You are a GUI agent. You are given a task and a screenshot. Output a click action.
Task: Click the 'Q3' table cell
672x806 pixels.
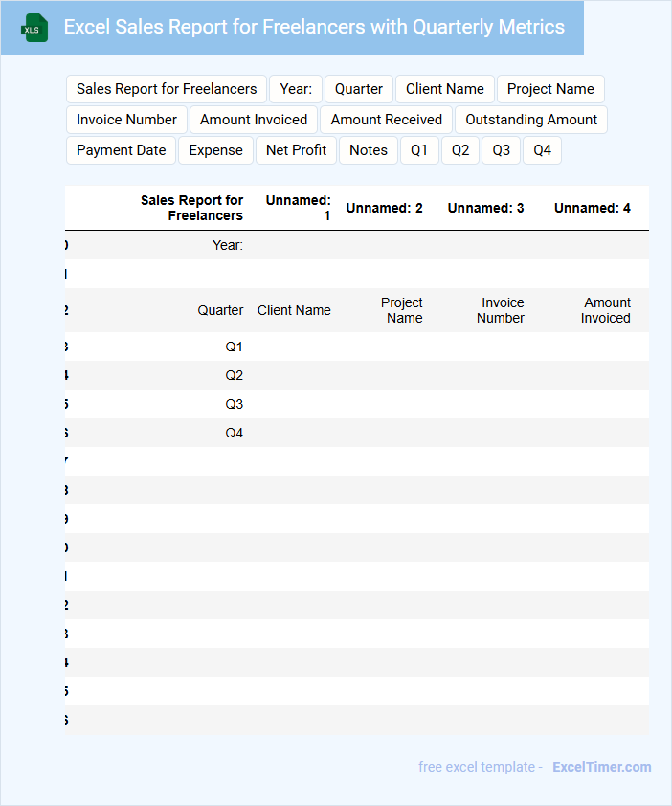click(234, 405)
